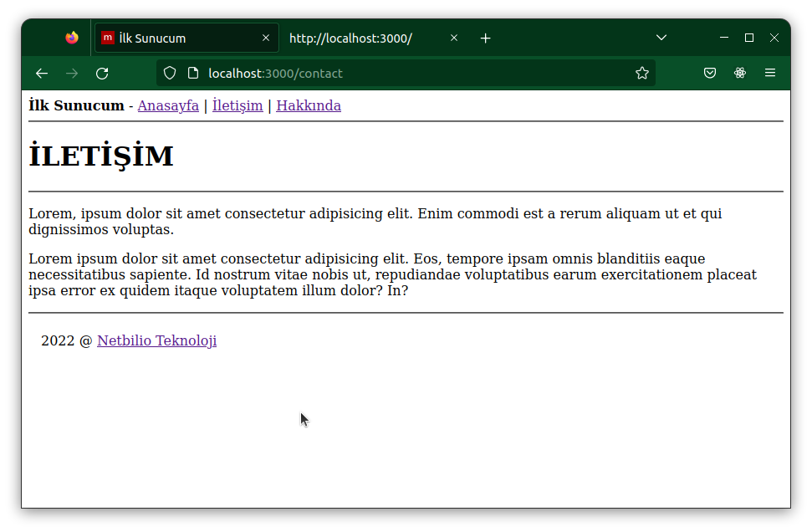Screen dimensions: 812x532
Task: Go back to the previous page
Action: 42,74
